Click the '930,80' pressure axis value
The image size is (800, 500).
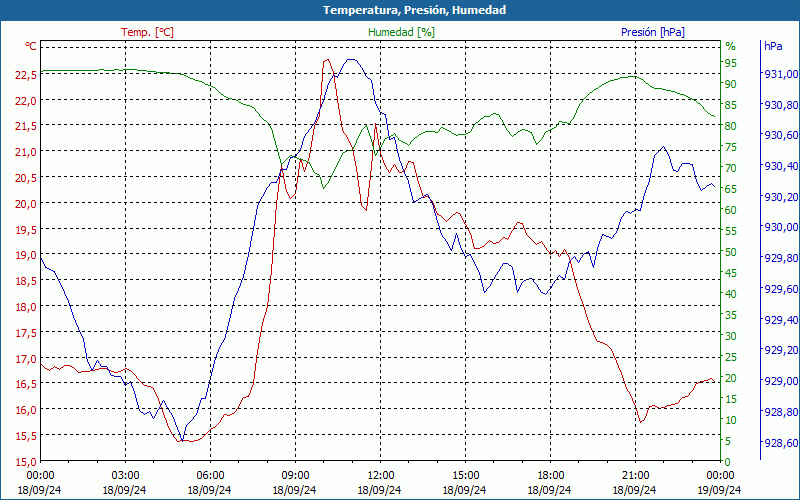click(x=781, y=105)
